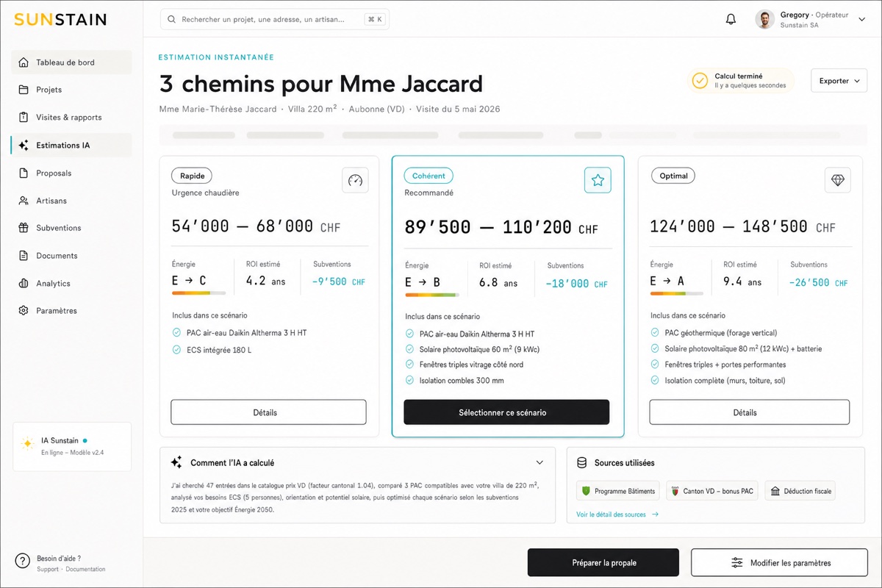Click checkmark beside ECS intégrée 180 L
Viewport: 882px width, 588px height.
click(x=176, y=350)
